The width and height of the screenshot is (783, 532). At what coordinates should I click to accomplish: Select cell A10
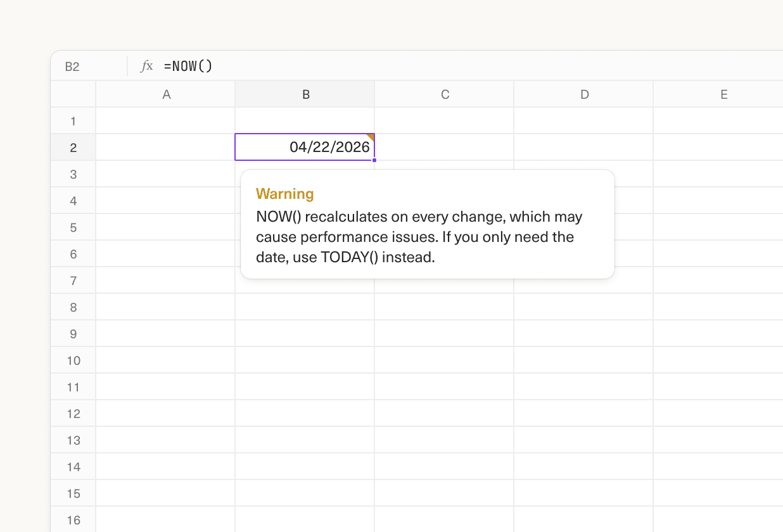click(166, 360)
